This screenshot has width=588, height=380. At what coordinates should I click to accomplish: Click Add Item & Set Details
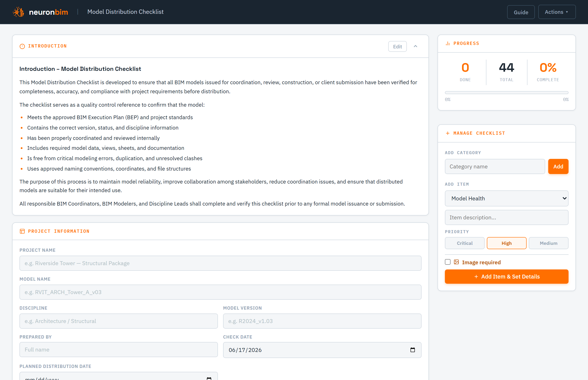[507, 277]
